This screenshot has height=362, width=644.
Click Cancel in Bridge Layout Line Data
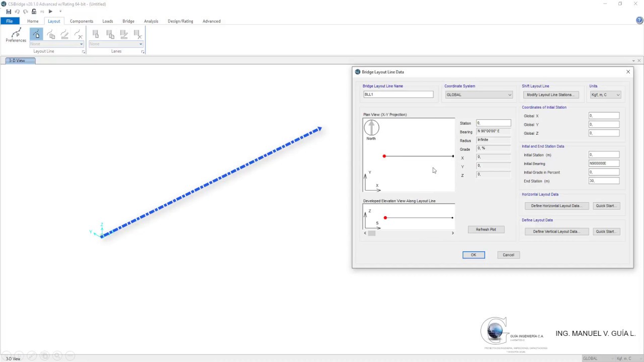[508, 255]
